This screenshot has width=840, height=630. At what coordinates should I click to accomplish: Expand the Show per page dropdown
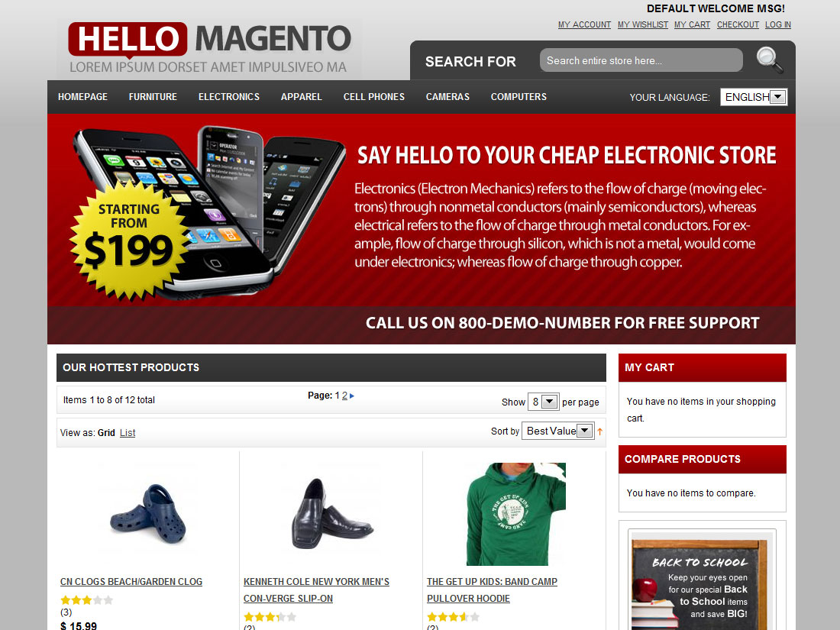pos(543,402)
